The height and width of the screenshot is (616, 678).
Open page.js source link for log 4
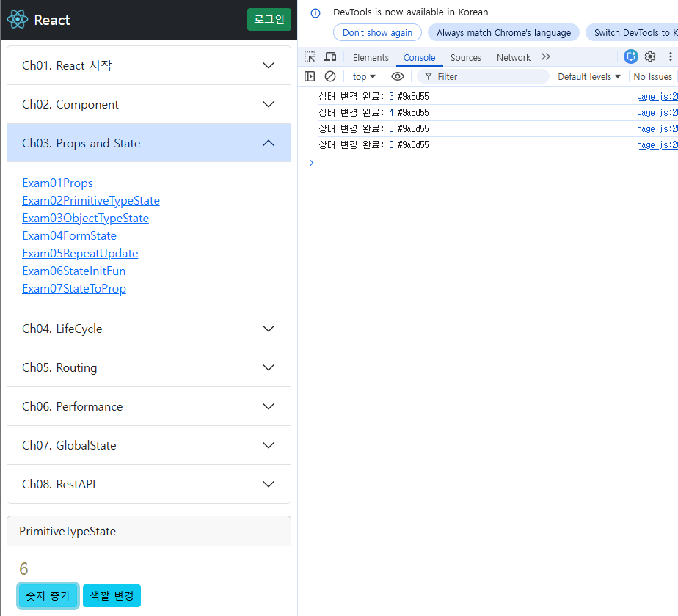point(657,113)
